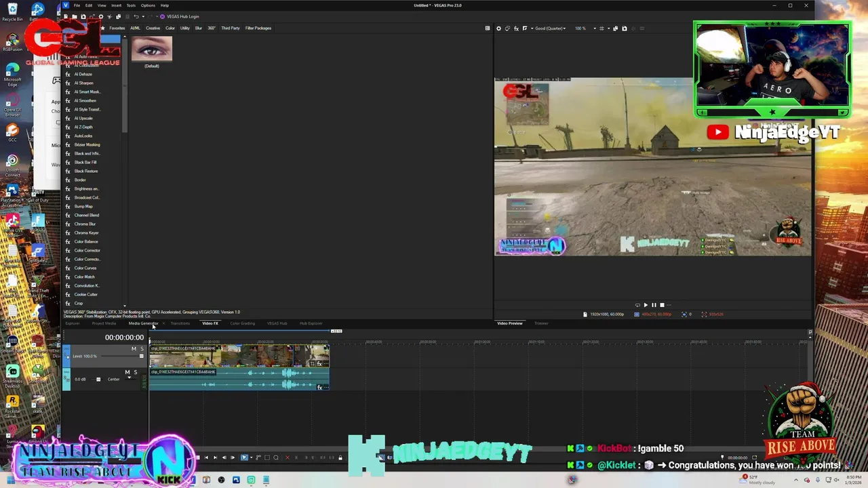
Task: Open the Options menu
Action: [x=148, y=5]
